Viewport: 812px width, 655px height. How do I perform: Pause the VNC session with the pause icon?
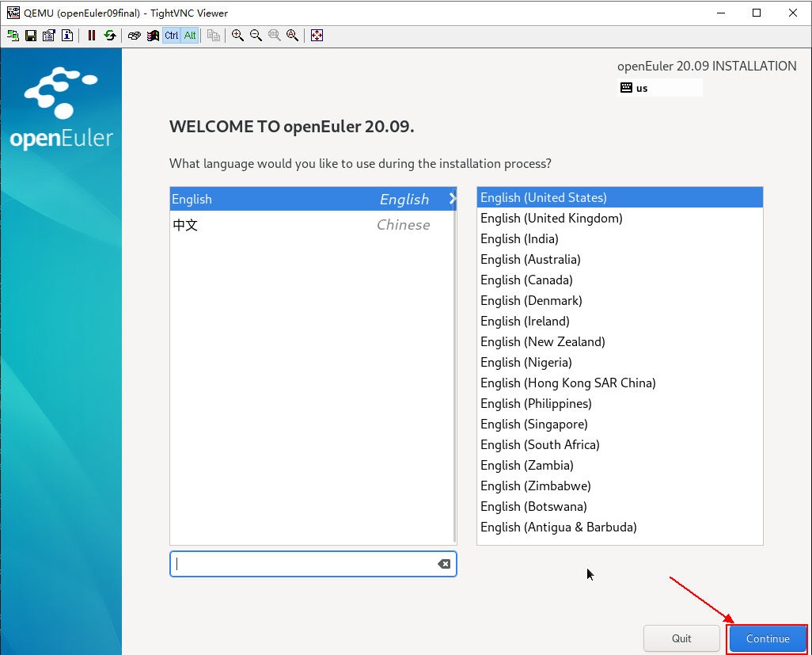pos(92,36)
